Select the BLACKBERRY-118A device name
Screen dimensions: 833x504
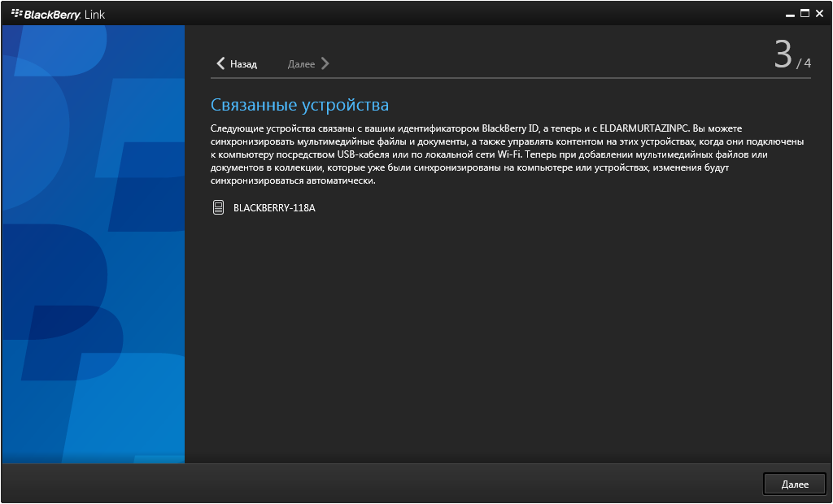point(274,207)
